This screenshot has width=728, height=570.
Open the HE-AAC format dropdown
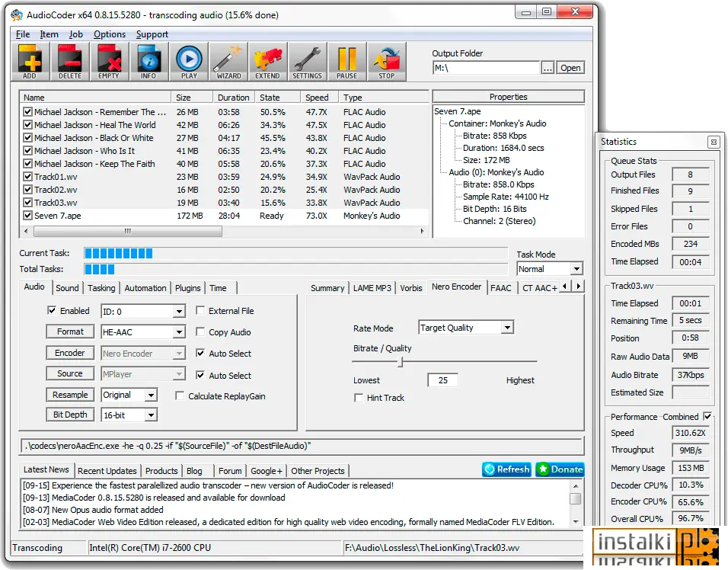[179, 332]
